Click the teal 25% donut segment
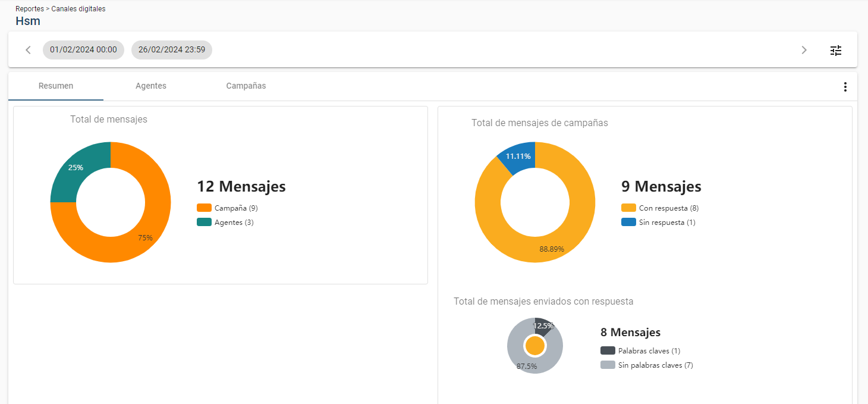 77,168
